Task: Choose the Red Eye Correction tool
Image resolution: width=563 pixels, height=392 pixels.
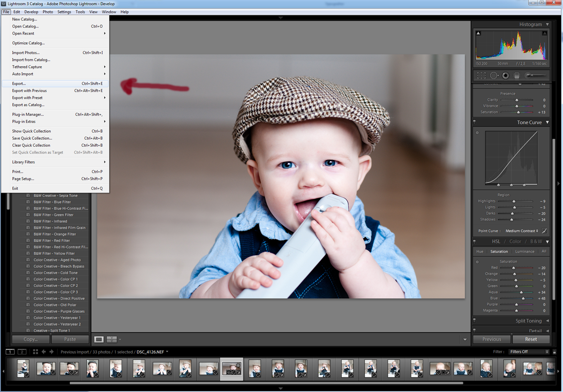Action: click(506, 75)
